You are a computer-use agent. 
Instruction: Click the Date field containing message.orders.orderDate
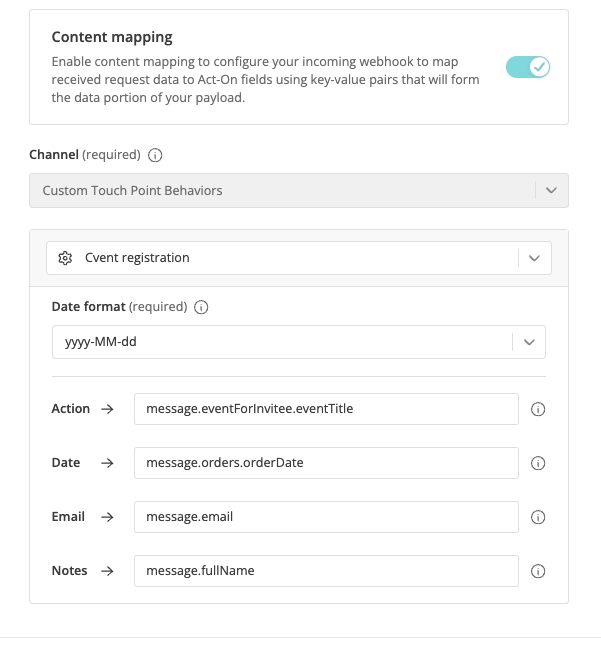pyautogui.click(x=326, y=463)
